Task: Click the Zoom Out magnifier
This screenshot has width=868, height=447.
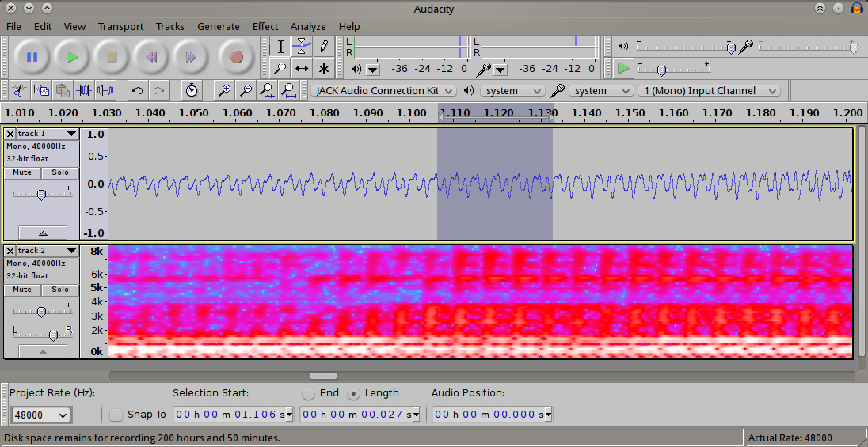Action: click(246, 90)
